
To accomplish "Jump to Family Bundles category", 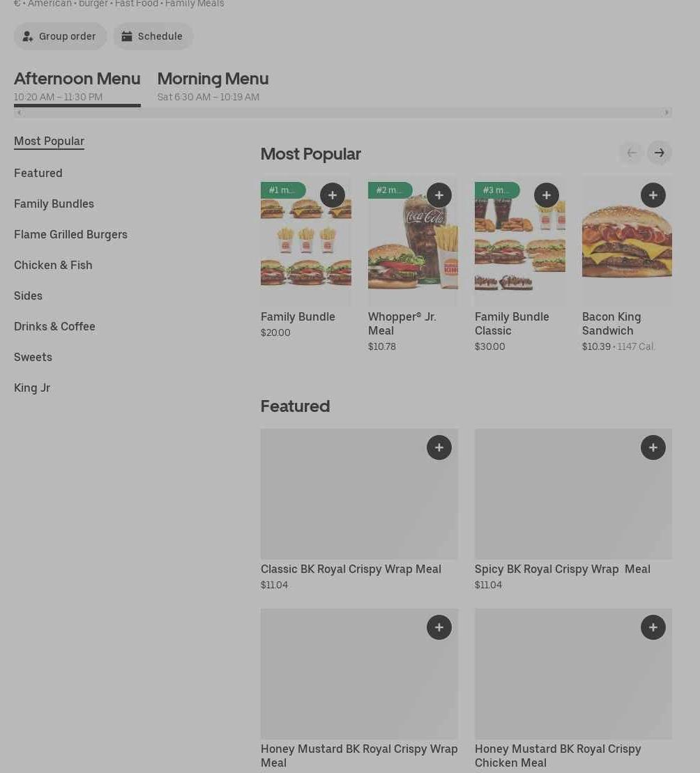I will [x=54, y=204].
